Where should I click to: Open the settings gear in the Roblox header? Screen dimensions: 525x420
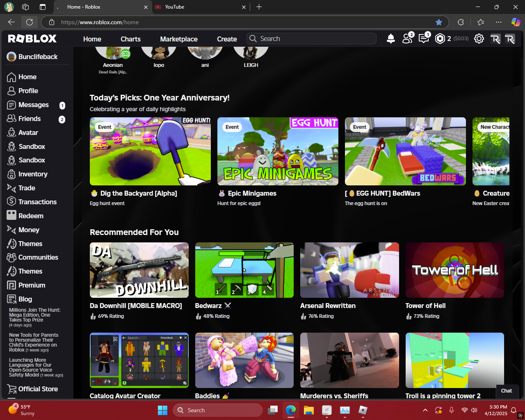click(x=479, y=39)
